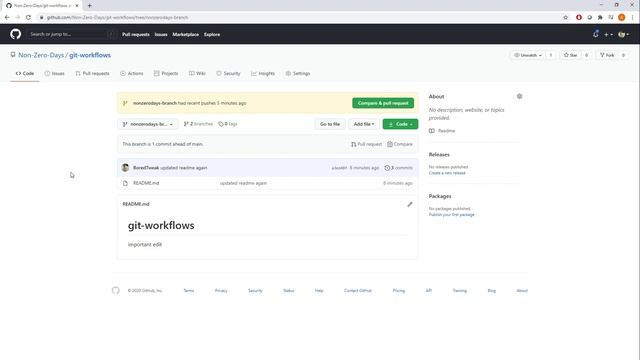The width and height of the screenshot is (640, 360).
Task: Open the About settings gear
Action: pyautogui.click(x=519, y=96)
